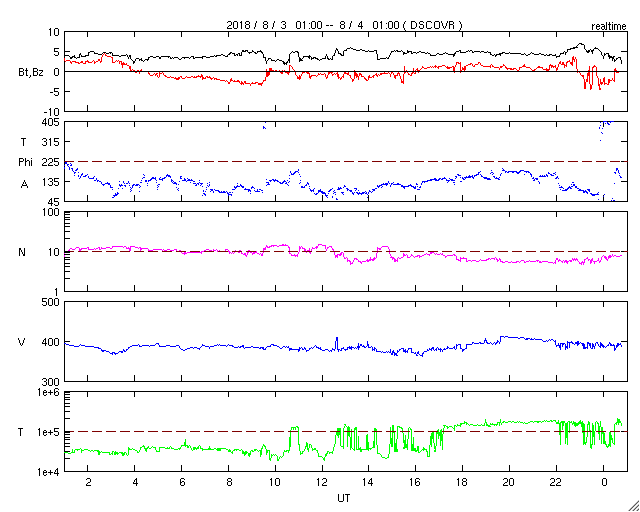Click the '315' tick value on Phi panel
This screenshot has height=512, width=640.
[x=51, y=142]
